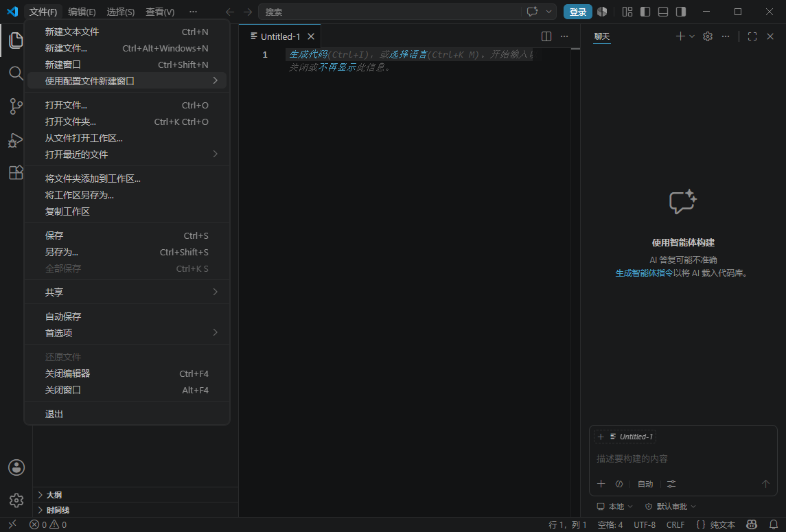This screenshot has height=532, width=786.
Task: Open the 选择(S) menu
Action: click(120, 12)
